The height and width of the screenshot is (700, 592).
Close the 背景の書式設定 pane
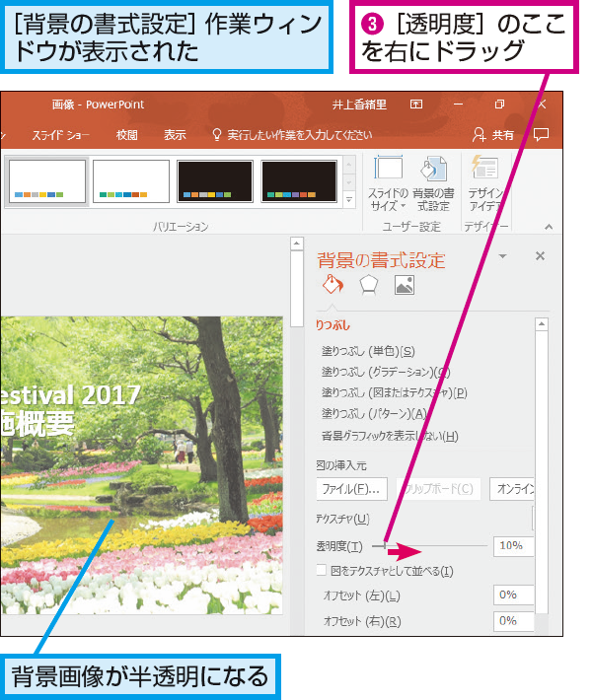point(540,255)
